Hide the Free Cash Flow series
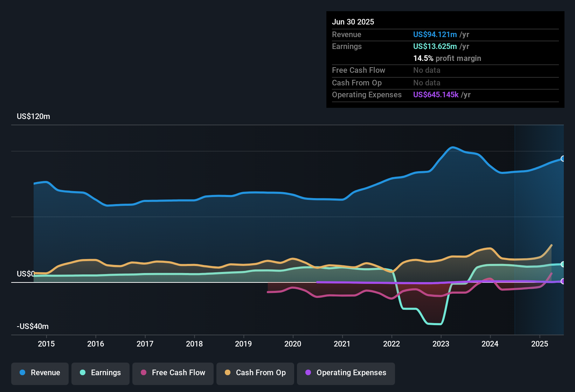Viewport: 575px width, 392px height. [173, 373]
